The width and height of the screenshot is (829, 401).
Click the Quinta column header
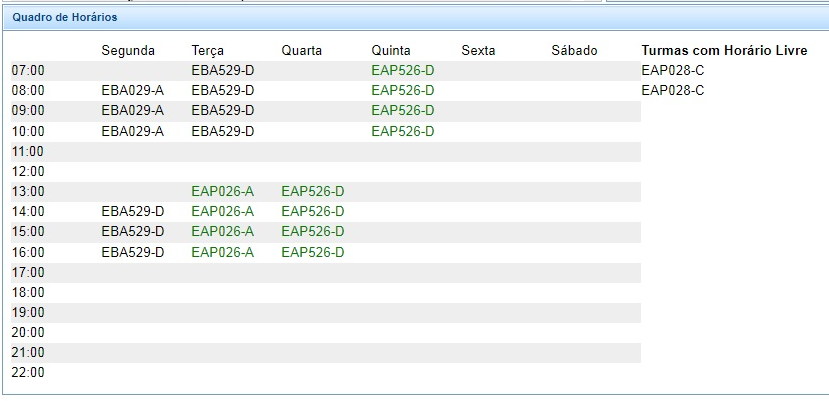[391, 50]
